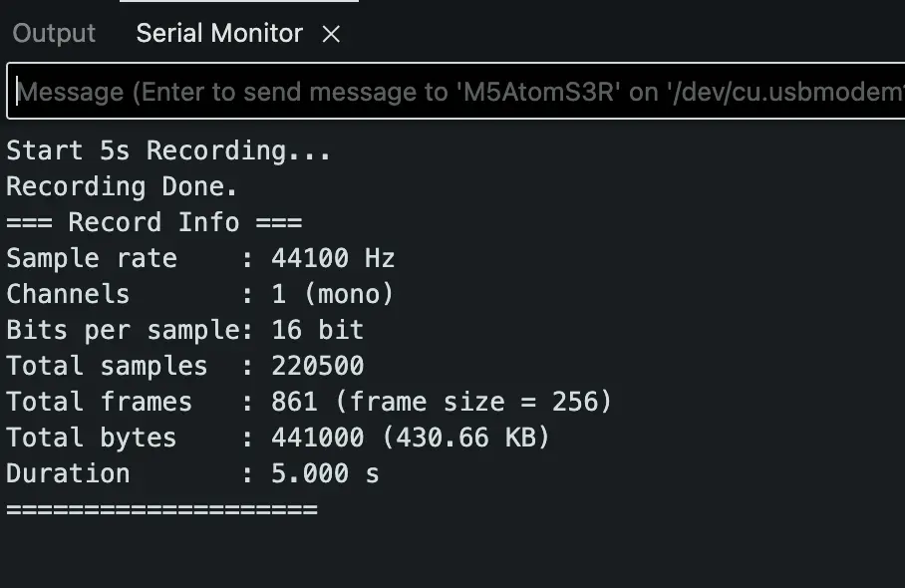Click the 'Sample rate' label text
Viewport: 905px width, 588px height.
tap(91, 258)
